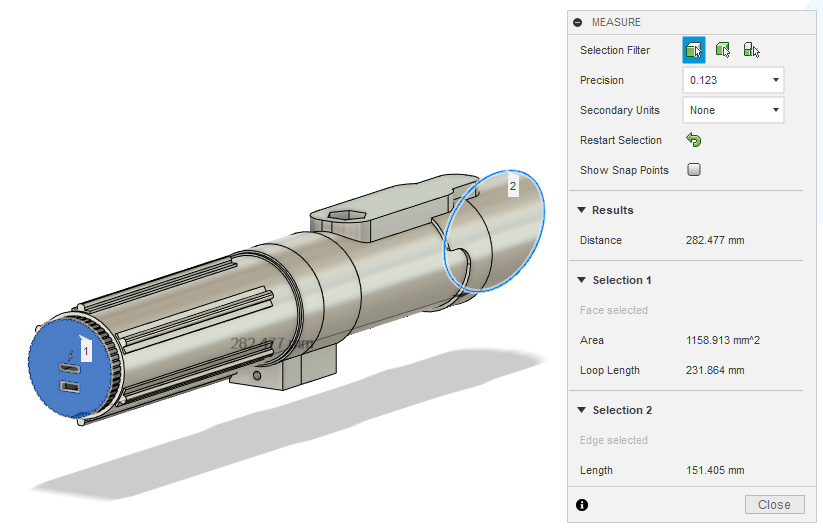Viewport: 823px width, 531px height.
Task: Click the Area value 1158.913 mm^2
Action: point(723,340)
